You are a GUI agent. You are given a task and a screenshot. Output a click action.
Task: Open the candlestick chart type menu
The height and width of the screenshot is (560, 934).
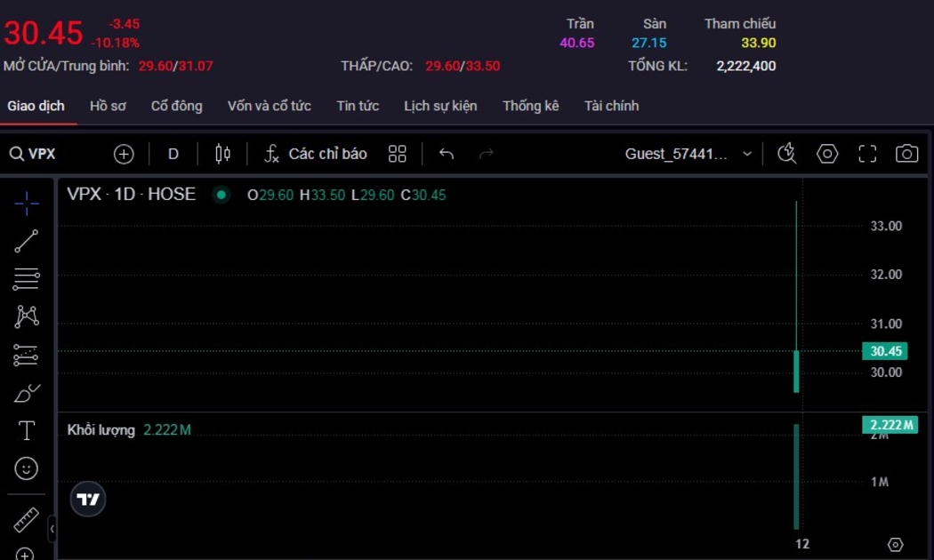click(x=222, y=154)
